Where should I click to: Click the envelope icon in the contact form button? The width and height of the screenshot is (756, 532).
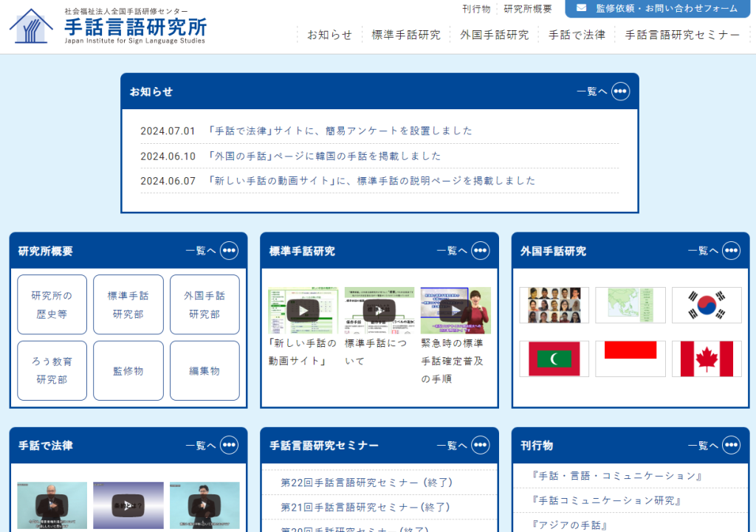pos(582,8)
